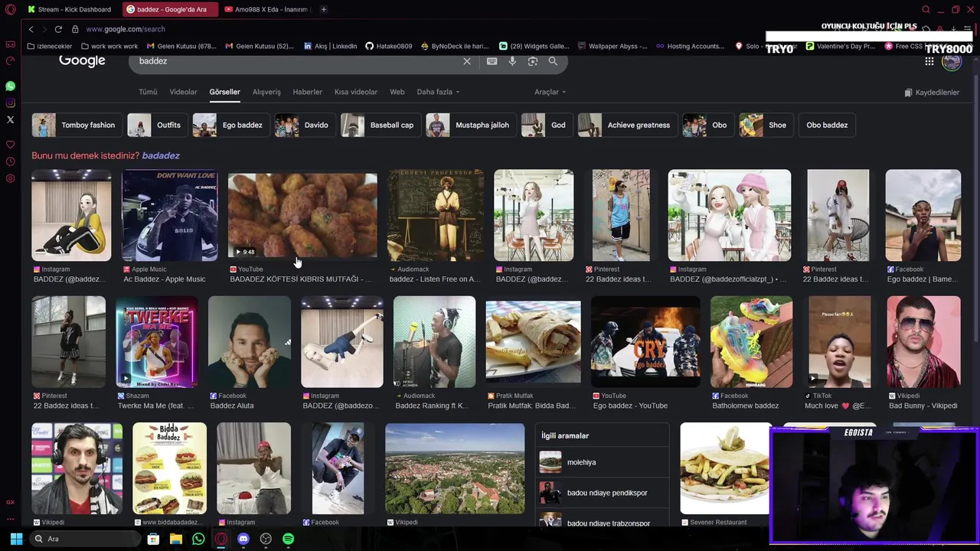Click the Google logo
Image resolution: width=980 pixels, height=551 pixels.
point(82,60)
